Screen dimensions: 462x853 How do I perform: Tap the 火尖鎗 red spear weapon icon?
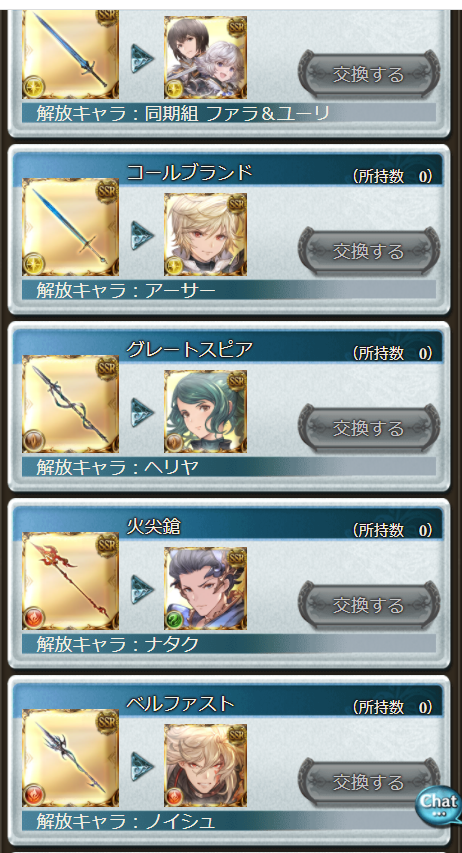coord(70,581)
